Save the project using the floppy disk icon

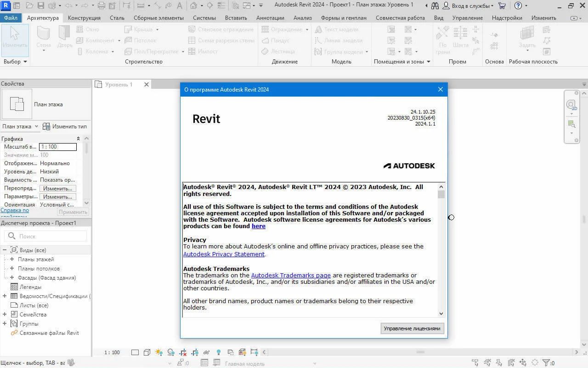pyautogui.click(x=40, y=6)
